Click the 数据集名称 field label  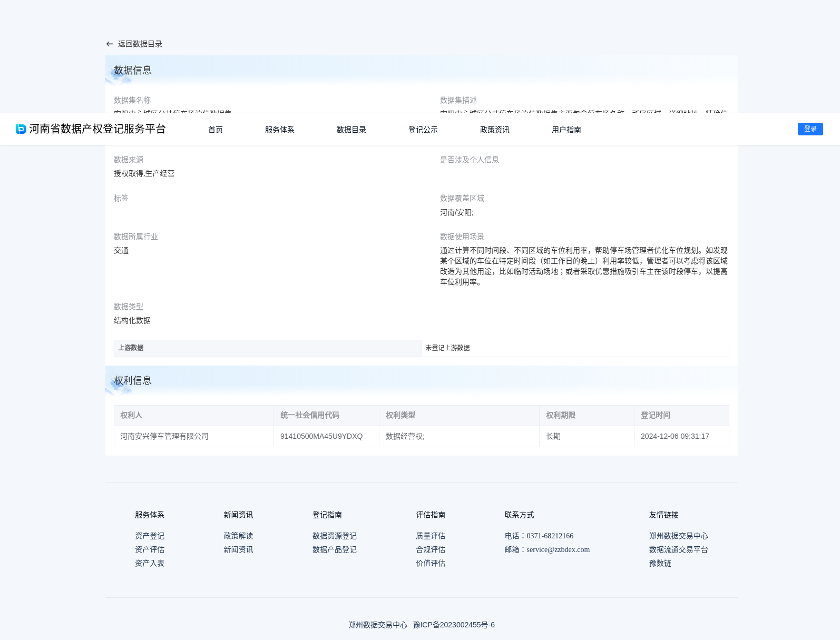132,100
